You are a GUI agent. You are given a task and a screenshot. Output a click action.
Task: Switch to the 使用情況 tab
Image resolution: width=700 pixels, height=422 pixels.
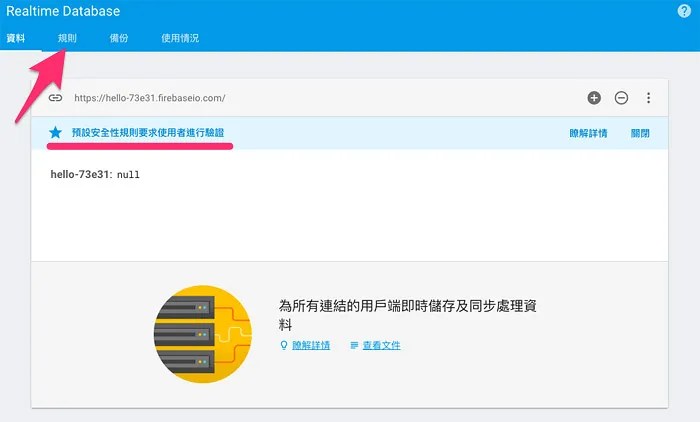pyautogui.click(x=180, y=38)
